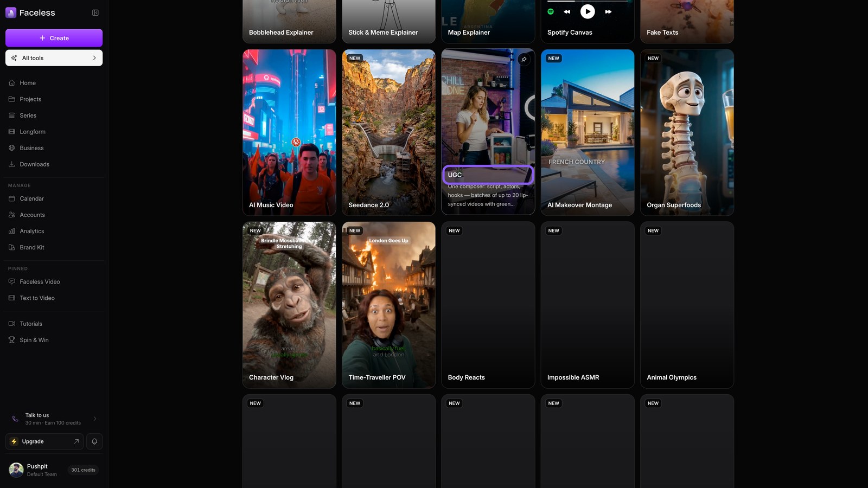Click the Spin & Win trophy icon
This screenshot has width=868, height=488.
click(x=12, y=340)
